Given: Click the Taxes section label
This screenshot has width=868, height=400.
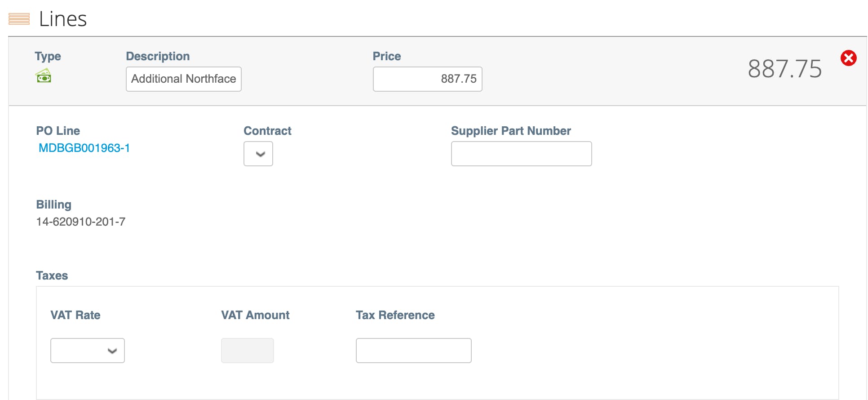Looking at the screenshot, I should (52, 276).
